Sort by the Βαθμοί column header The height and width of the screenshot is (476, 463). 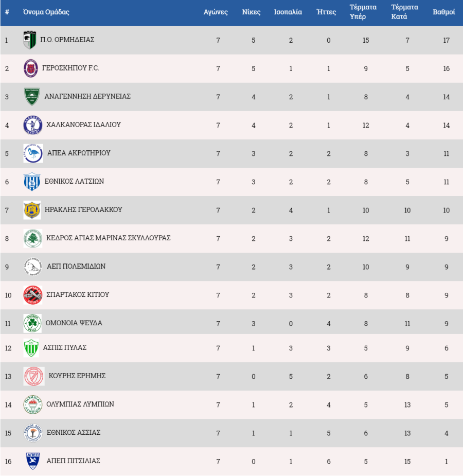click(x=443, y=12)
